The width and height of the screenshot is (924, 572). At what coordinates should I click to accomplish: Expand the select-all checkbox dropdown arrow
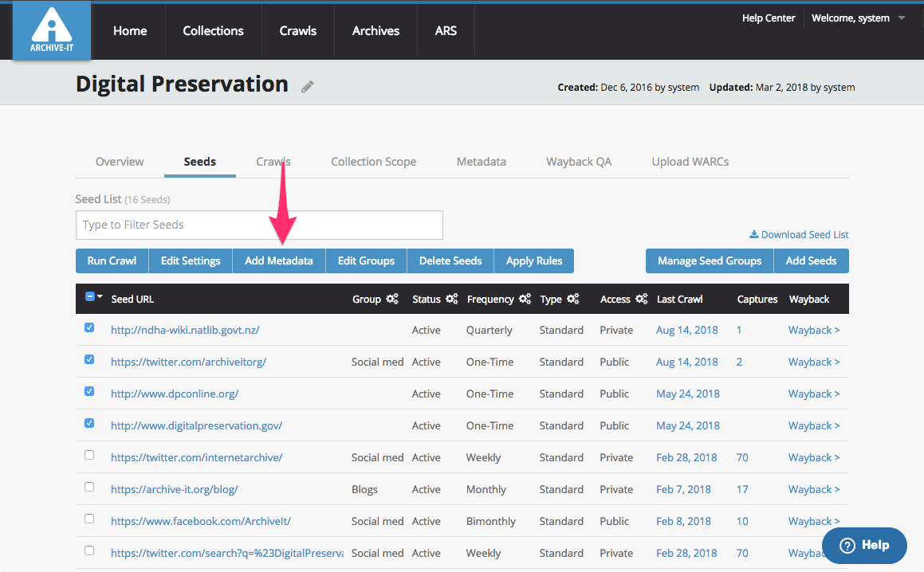(x=100, y=297)
